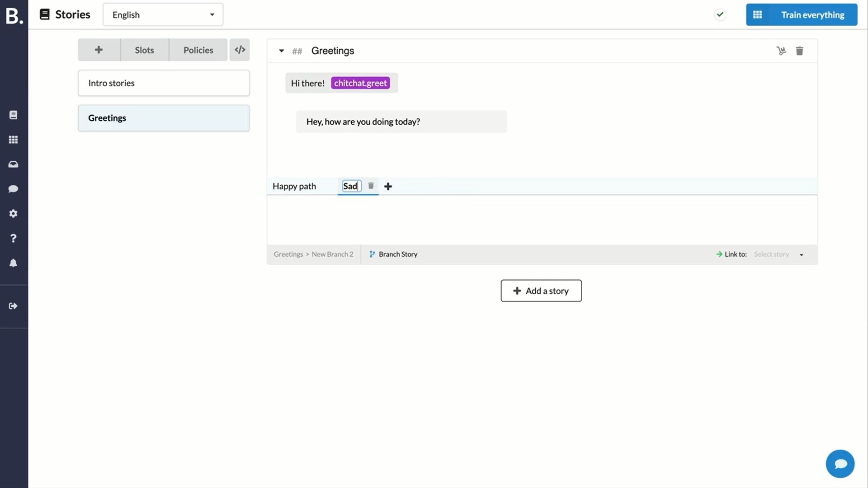Click the logout icon in sidebar
Screen dimensions: 868x488
[x=13, y=306]
